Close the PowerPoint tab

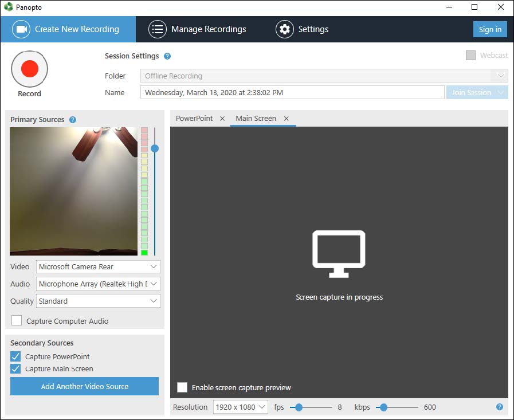click(x=222, y=119)
